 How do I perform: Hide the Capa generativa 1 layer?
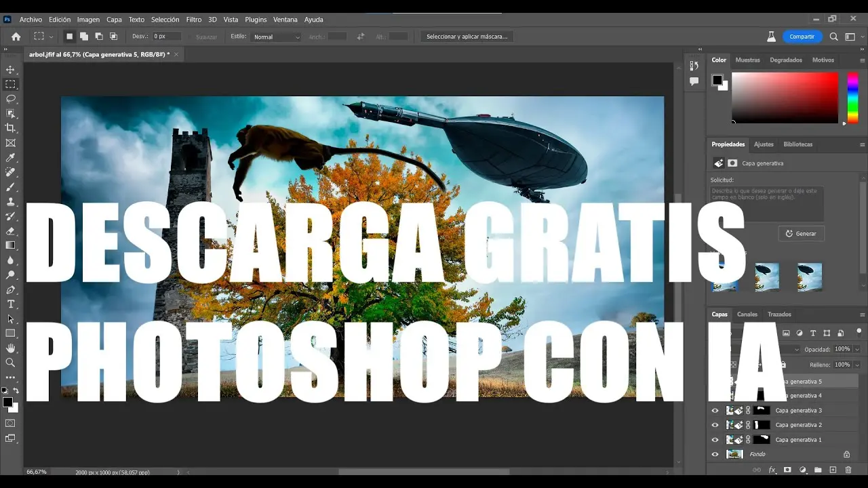[x=715, y=440]
